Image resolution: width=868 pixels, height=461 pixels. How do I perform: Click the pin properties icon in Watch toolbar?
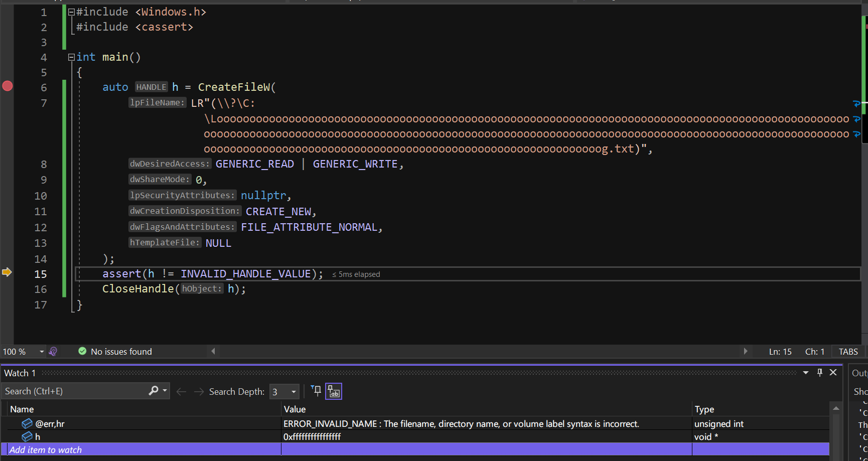[x=316, y=390]
